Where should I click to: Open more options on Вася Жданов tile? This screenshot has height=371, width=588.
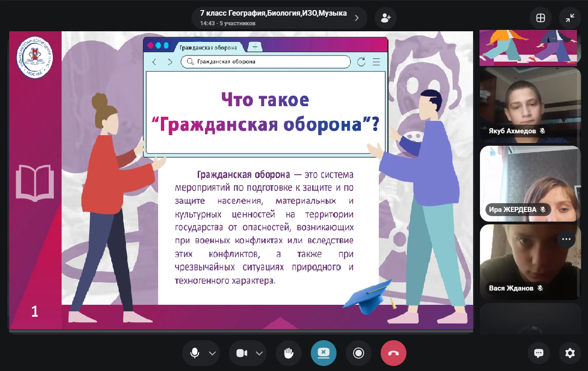(566, 239)
